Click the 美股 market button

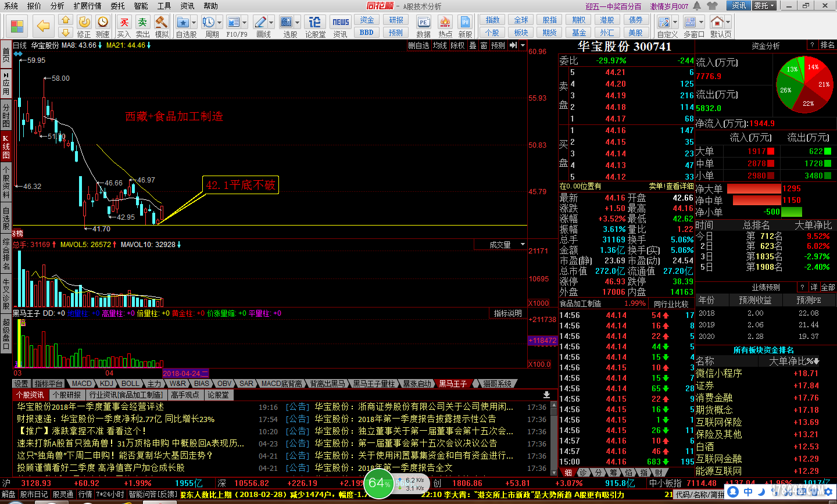(x=635, y=32)
